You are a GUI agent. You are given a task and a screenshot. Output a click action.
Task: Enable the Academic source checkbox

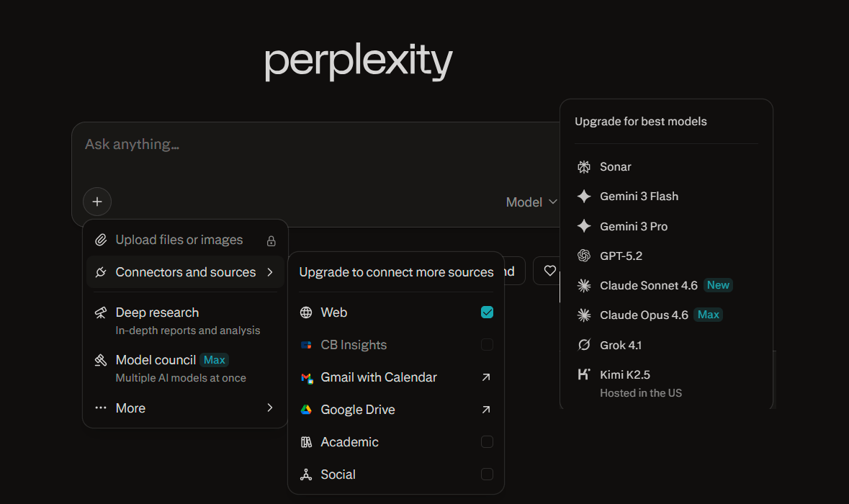(487, 442)
